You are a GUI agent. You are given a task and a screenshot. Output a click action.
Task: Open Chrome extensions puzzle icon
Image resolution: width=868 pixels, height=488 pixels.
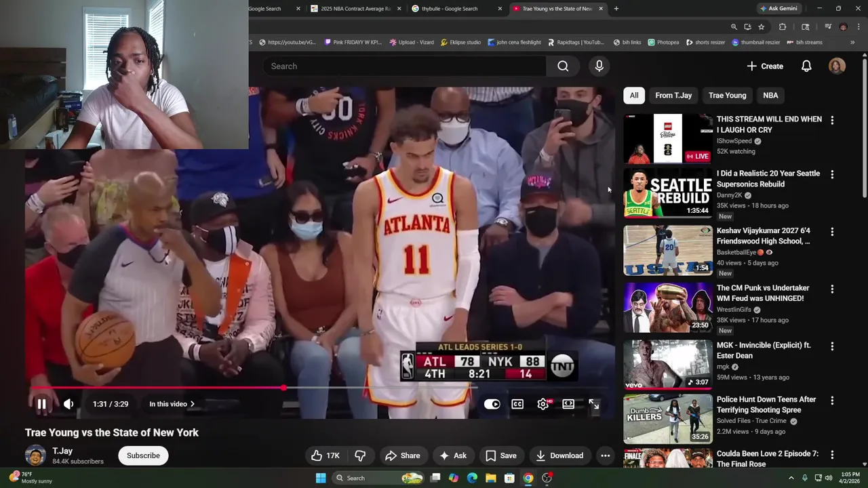tap(783, 27)
